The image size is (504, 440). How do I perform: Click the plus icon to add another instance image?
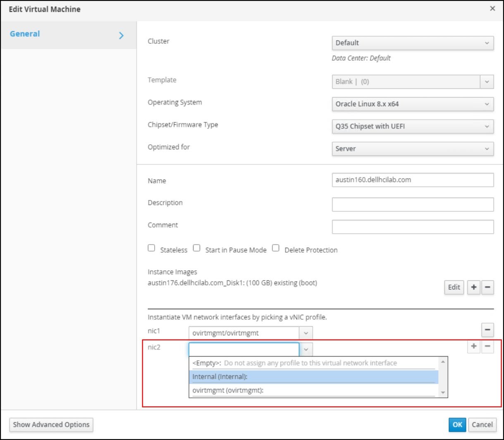[473, 287]
